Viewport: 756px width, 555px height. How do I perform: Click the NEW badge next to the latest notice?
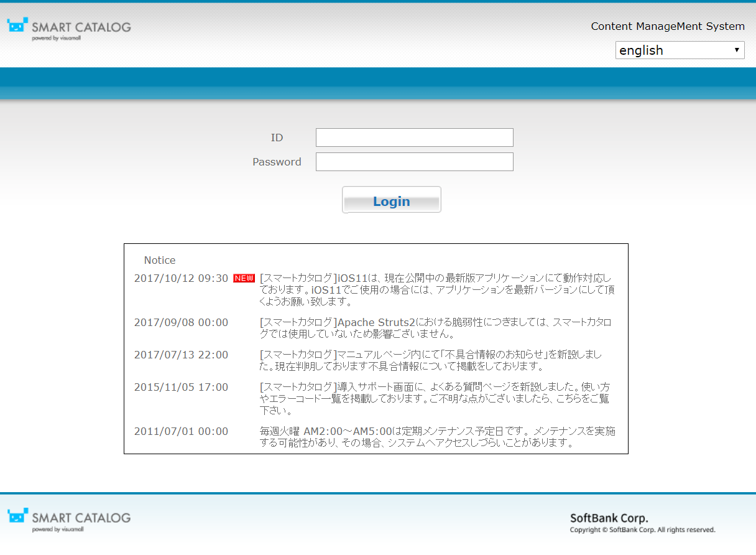(x=245, y=278)
